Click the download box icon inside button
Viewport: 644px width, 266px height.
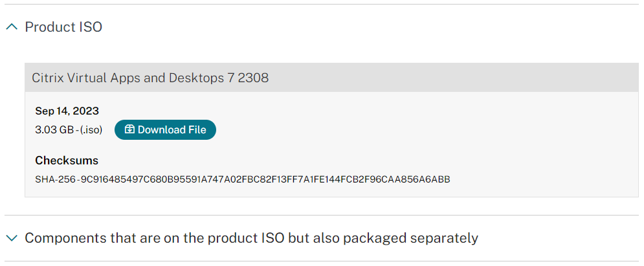129,129
